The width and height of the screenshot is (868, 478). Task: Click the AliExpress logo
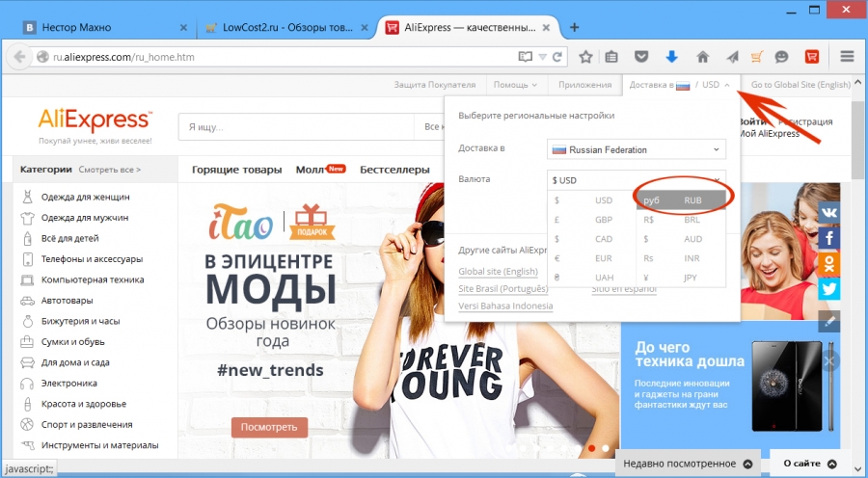pyautogui.click(x=95, y=120)
